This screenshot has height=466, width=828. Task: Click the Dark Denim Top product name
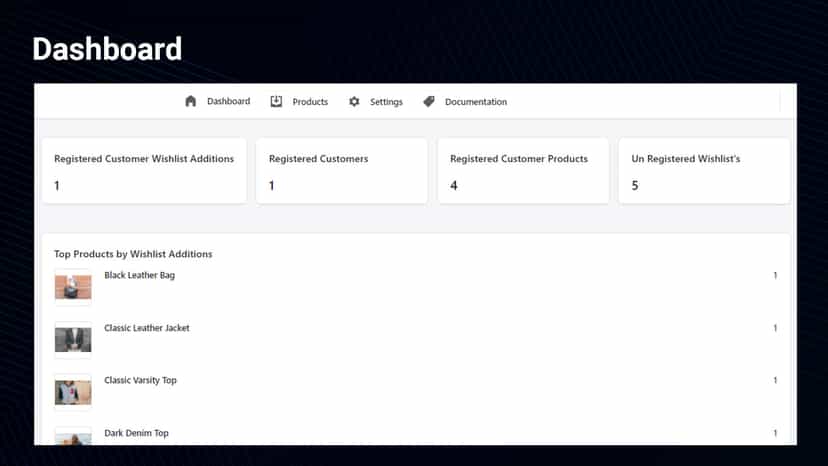136,433
